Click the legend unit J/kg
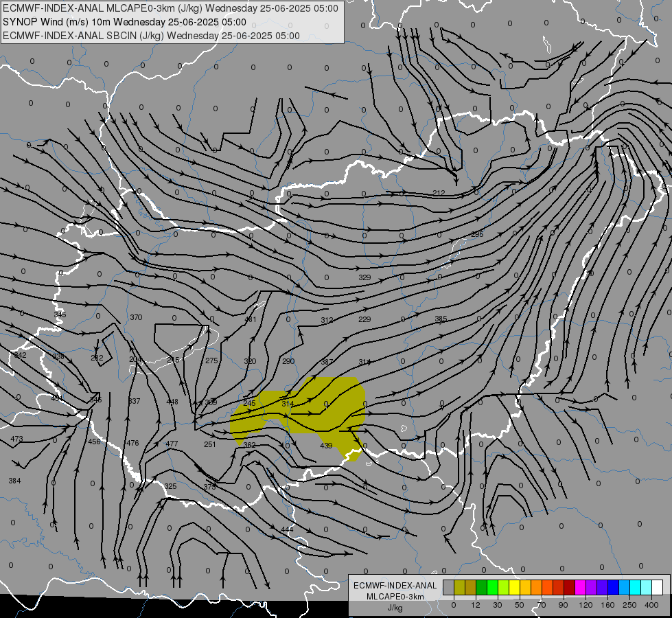The width and height of the screenshot is (672, 618). coord(395,608)
